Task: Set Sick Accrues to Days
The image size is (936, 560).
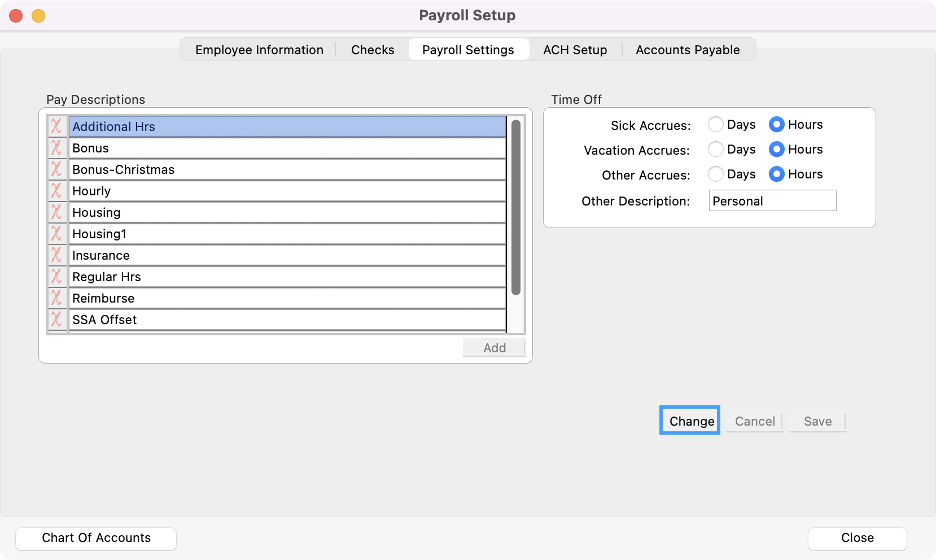Action: [716, 124]
